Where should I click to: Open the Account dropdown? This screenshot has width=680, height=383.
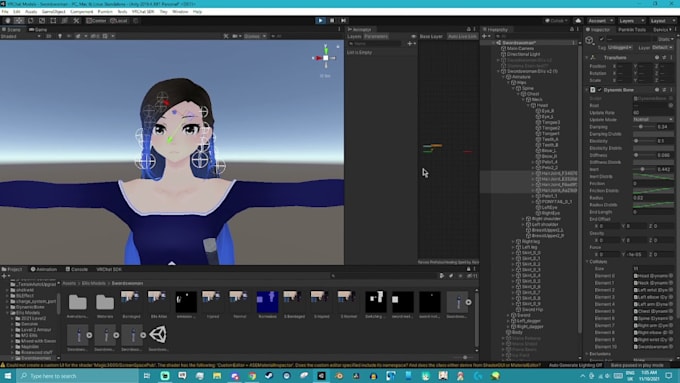point(600,20)
